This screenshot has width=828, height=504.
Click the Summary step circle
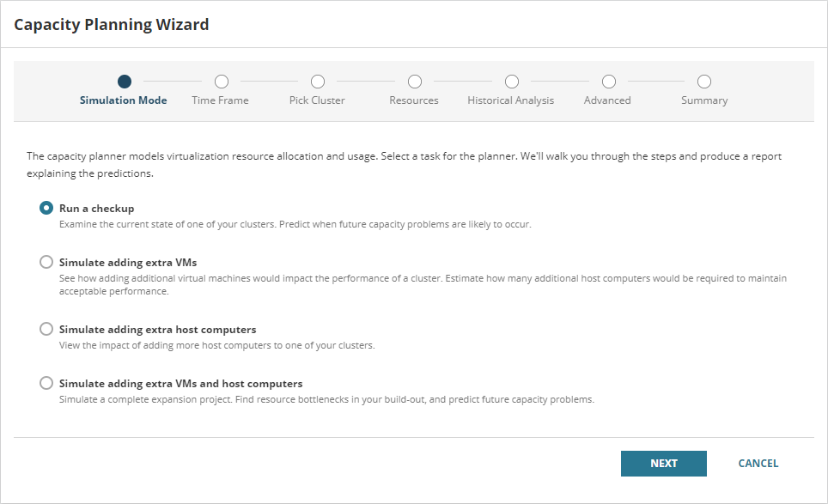click(x=703, y=80)
